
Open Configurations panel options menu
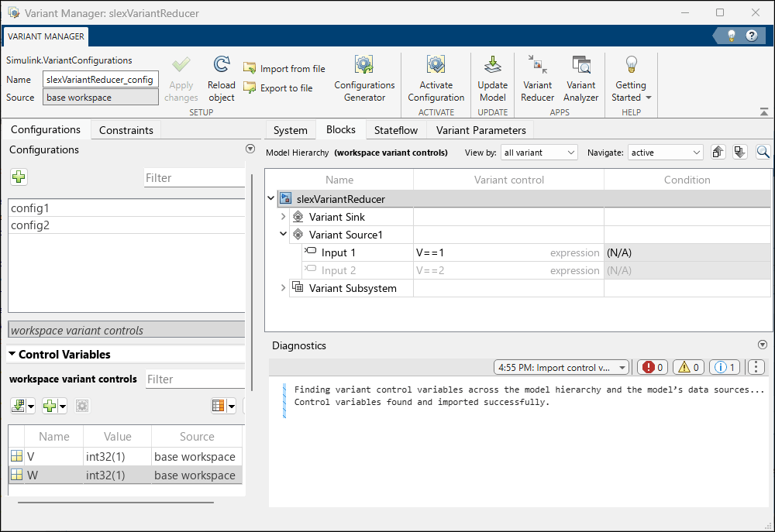point(250,149)
